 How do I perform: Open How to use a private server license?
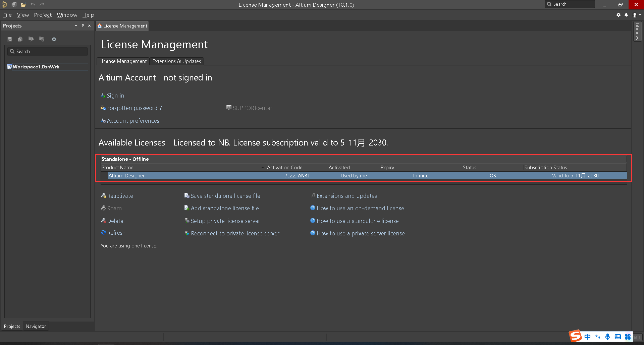(358, 233)
